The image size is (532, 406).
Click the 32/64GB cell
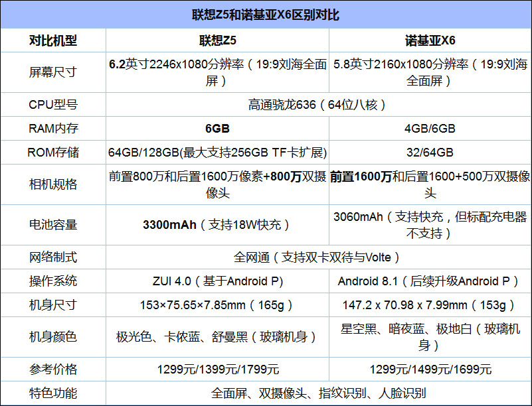pyautogui.click(x=430, y=152)
